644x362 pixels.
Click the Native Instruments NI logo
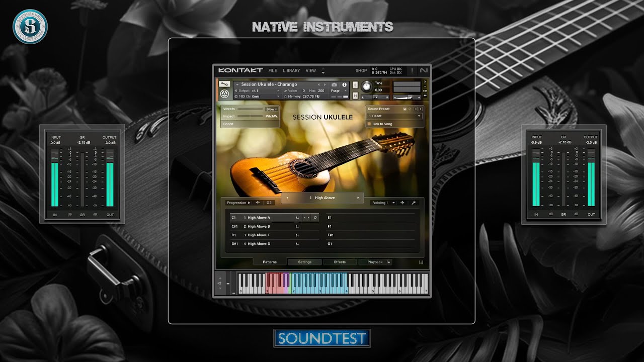424,71
